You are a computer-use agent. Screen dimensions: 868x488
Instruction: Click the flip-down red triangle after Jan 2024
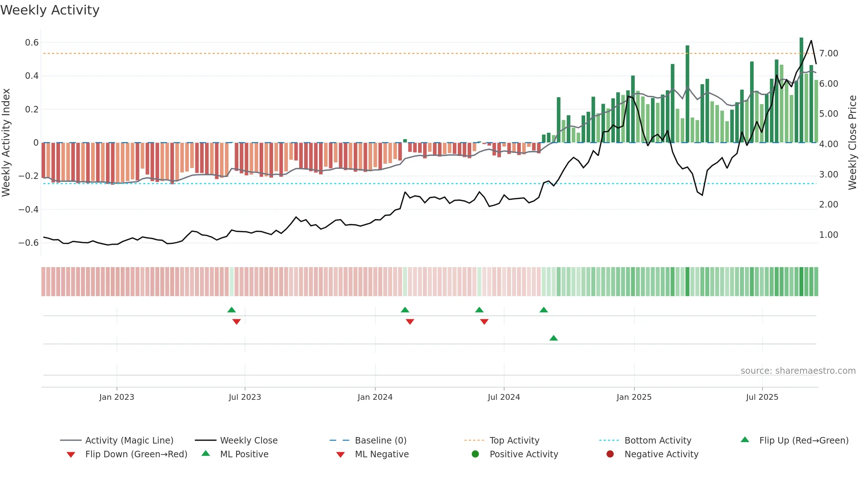click(x=410, y=322)
